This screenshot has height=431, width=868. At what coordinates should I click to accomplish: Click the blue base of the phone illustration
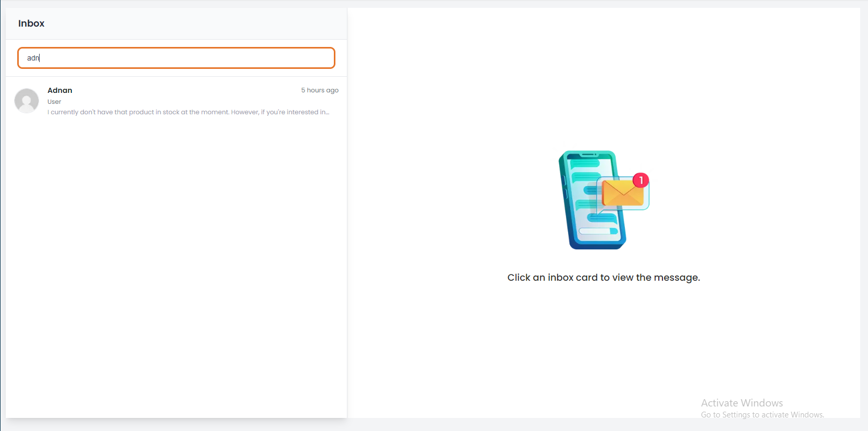[597, 244]
